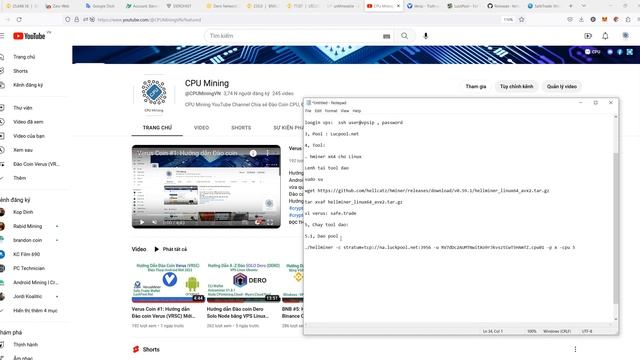Click the Shorts section logo icon
The image size is (640, 360).
tap(136, 349)
